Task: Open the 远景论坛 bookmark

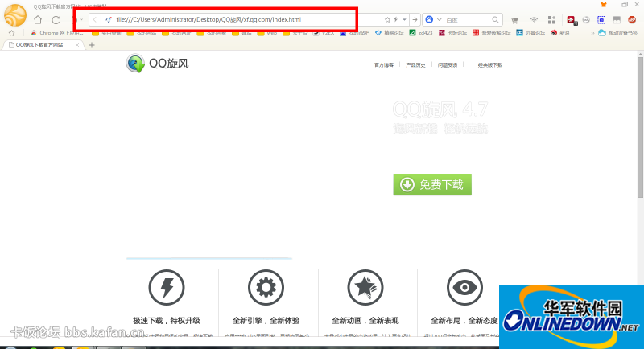Action: tap(530, 33)
